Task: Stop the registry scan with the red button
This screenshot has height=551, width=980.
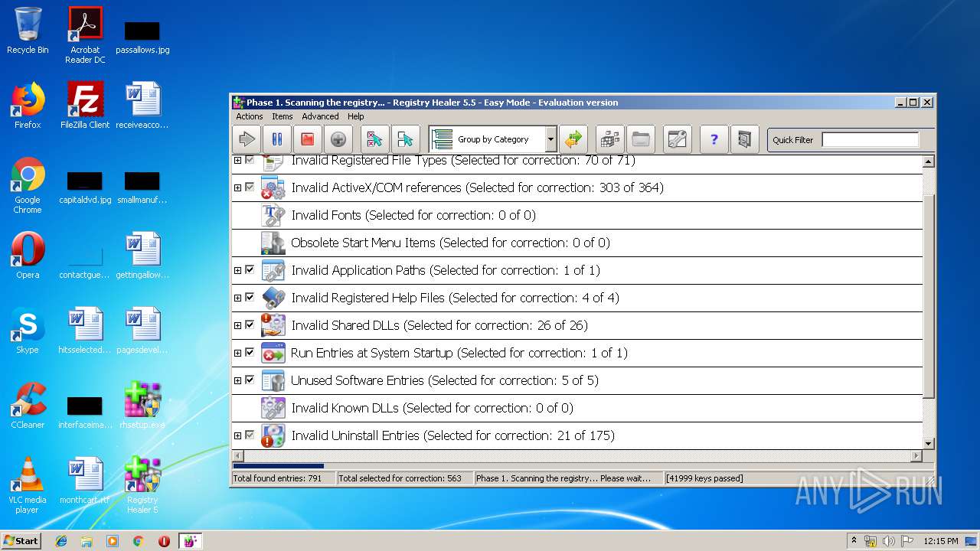Action: tap(308, 139)
